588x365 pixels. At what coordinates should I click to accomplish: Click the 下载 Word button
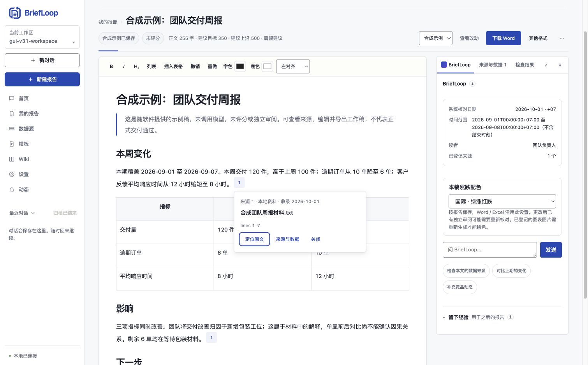[503, 38]
